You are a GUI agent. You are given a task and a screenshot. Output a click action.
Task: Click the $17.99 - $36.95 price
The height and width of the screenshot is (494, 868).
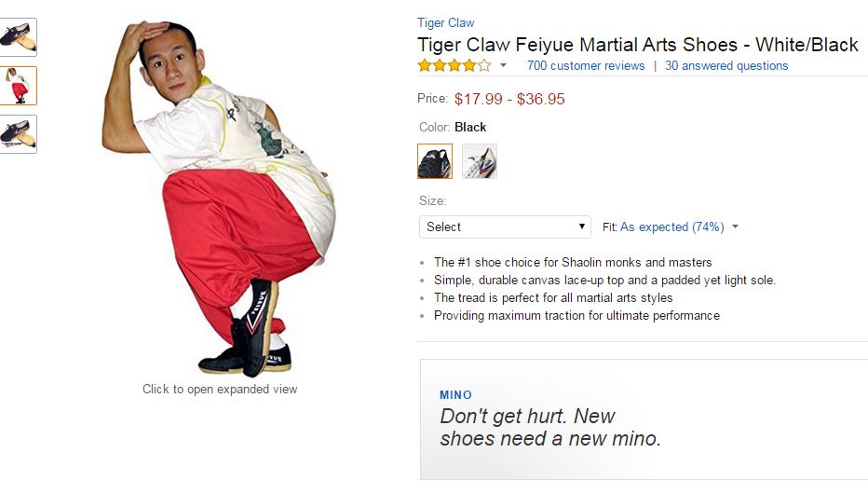(x=509, y=99)
